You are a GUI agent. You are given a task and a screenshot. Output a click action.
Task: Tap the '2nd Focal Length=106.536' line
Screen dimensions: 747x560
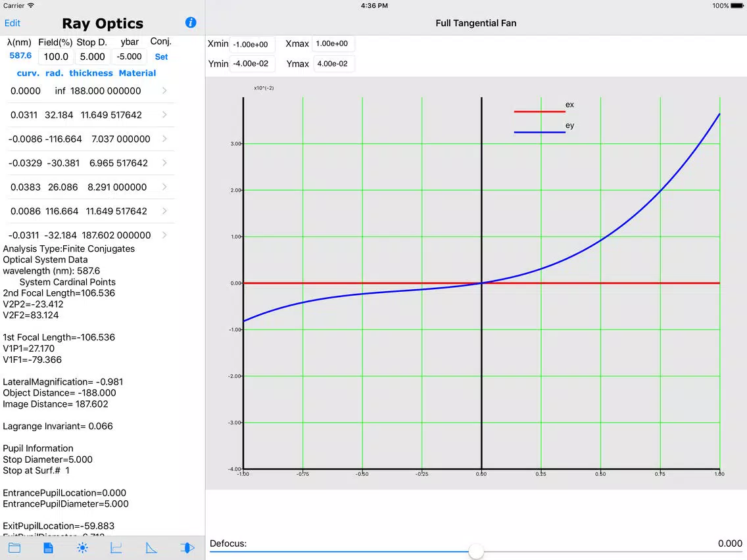coord(59,293)
